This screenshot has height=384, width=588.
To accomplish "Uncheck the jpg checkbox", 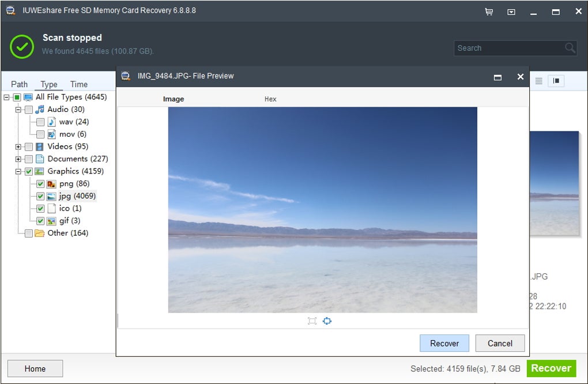I will 40,197.
